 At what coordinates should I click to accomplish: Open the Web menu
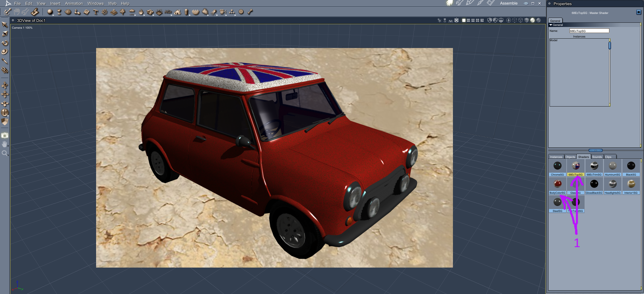pos(112,3)
